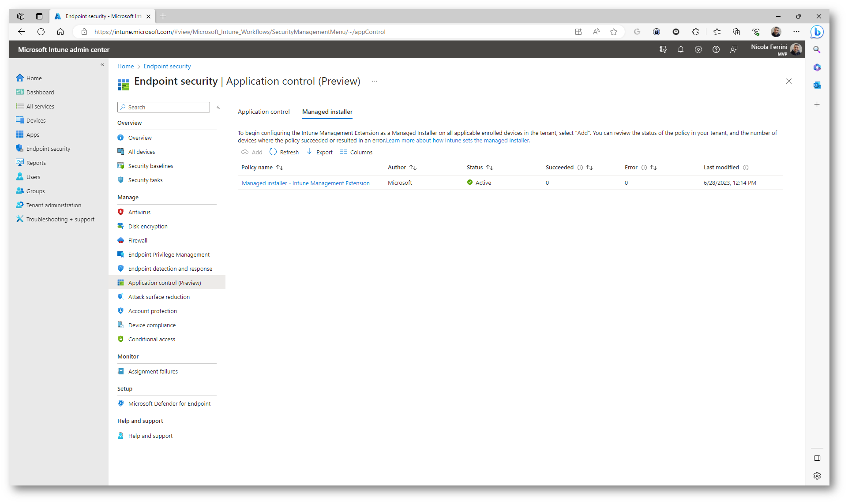The height and width of the screenshot is (504, 848).
Task: Show info for Succeeded column
Action: (580, 168)
